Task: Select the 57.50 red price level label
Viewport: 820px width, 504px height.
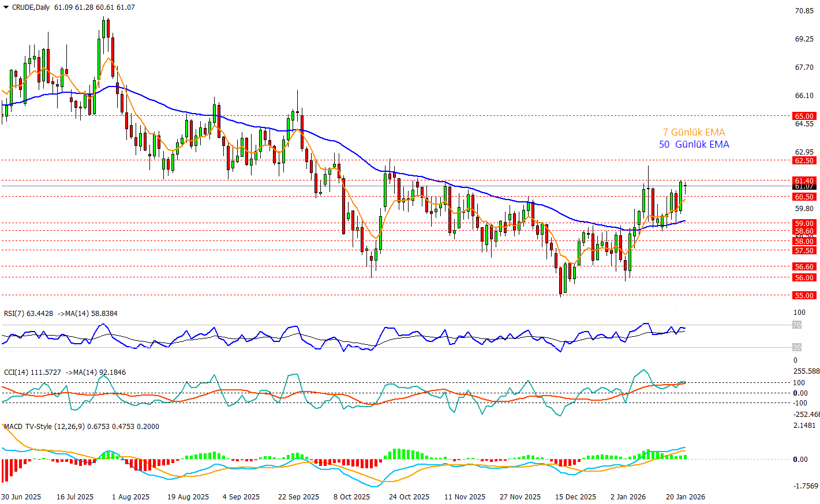Action: [x=804, y=250]
